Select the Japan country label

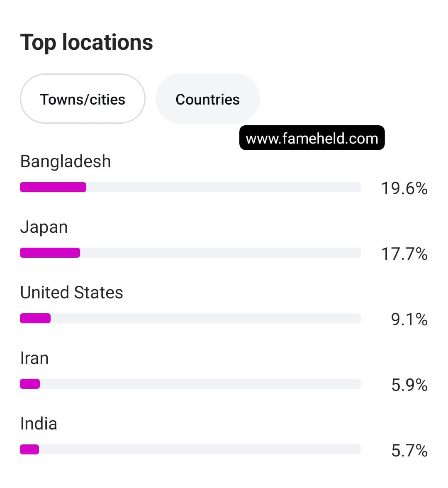tap(44, 227)
